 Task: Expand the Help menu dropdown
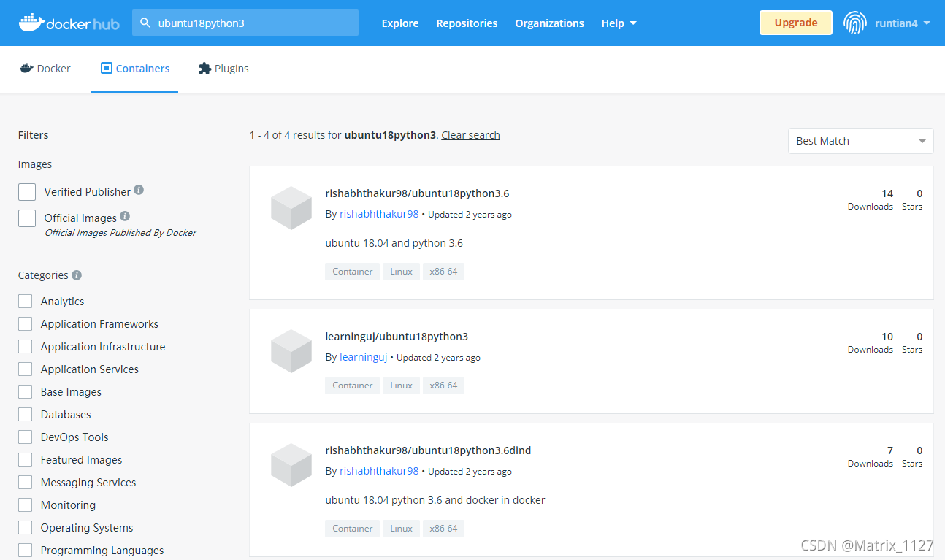pyautogui.click(x=619, y=23)
